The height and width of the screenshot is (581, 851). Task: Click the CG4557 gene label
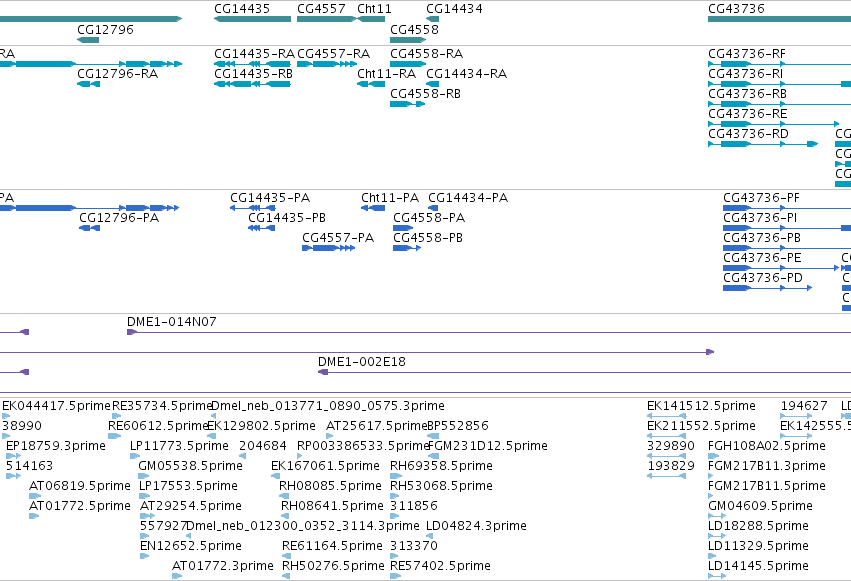tap(321, 9)
